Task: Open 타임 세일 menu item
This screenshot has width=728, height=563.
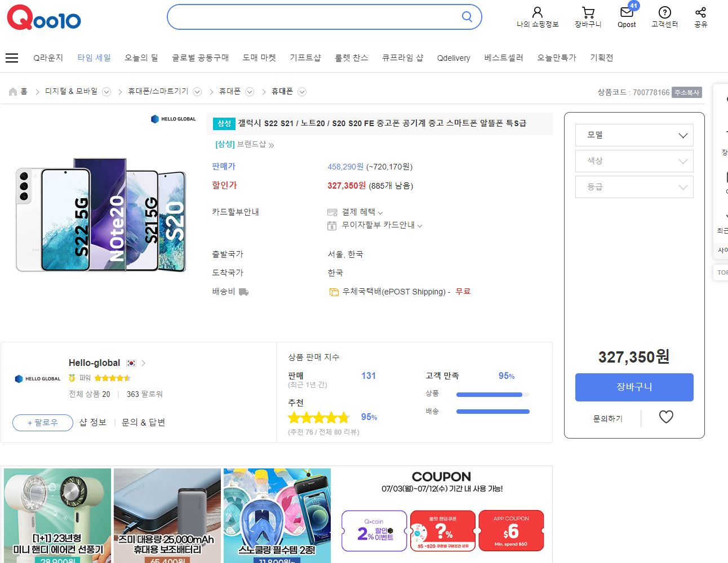Action: click(94, 58)
